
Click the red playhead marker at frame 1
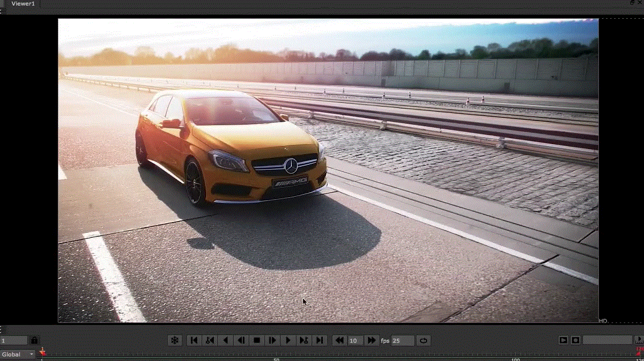click(43, 351)
